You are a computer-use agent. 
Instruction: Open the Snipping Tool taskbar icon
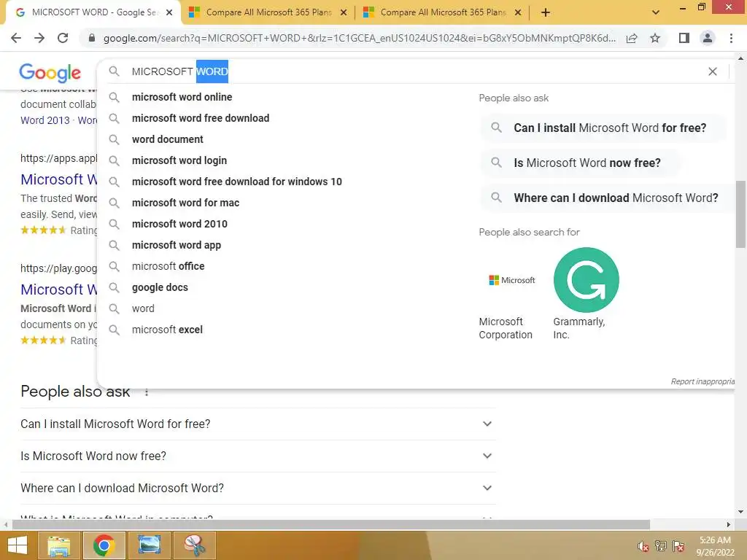pyautogui.click(x=194, y=545)
